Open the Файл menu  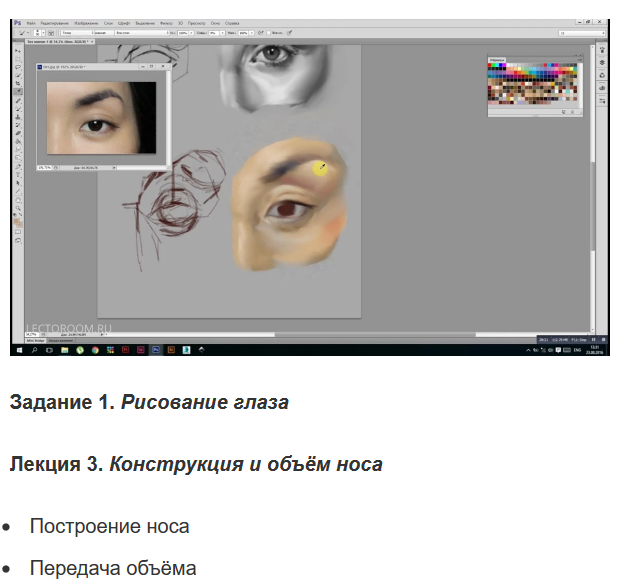tap(31, 23)
